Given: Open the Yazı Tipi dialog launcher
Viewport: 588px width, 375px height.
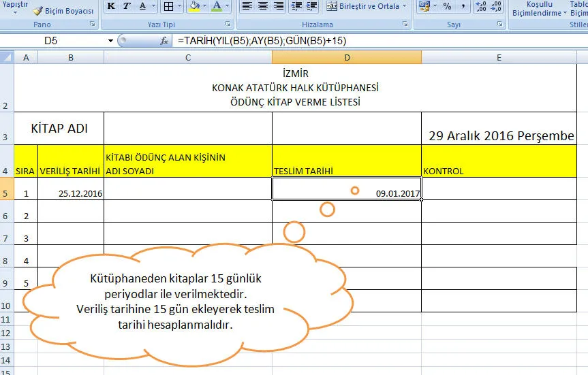Looking at the screenshot, I should (228, 25).
